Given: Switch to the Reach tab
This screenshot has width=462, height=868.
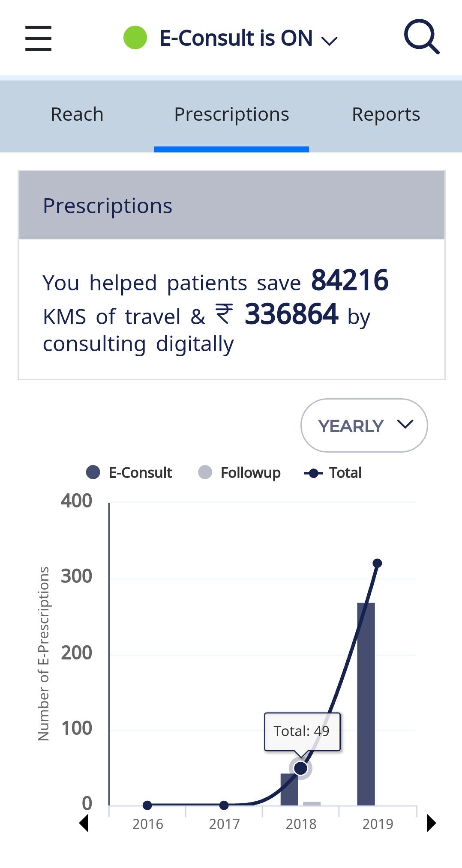Looking at the screenshot, I should [x=77, y=114].
